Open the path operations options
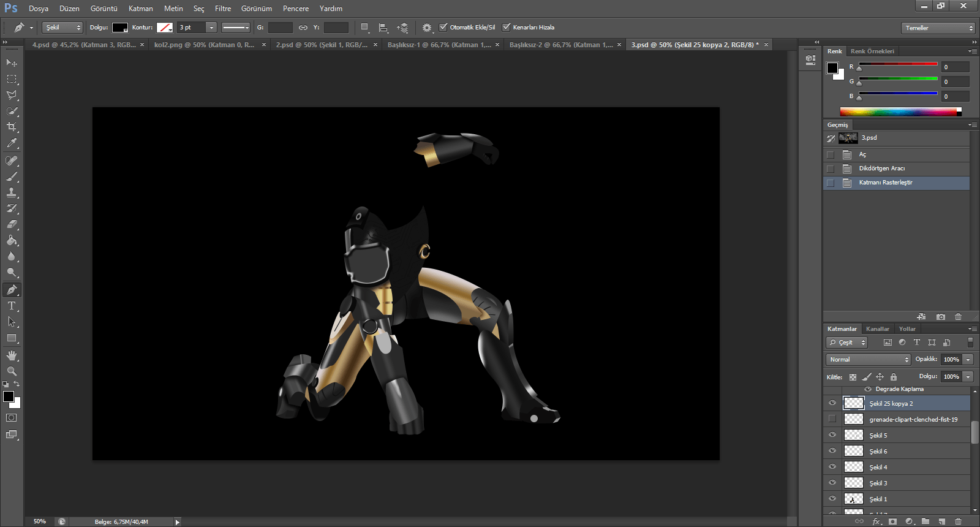The height and width of the screenshot is (527, 980). [364, 28]
